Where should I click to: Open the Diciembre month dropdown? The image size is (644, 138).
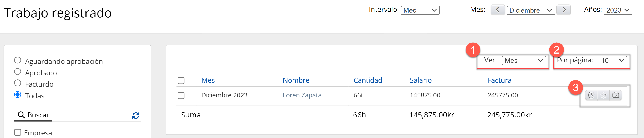[x=531, y=11]
